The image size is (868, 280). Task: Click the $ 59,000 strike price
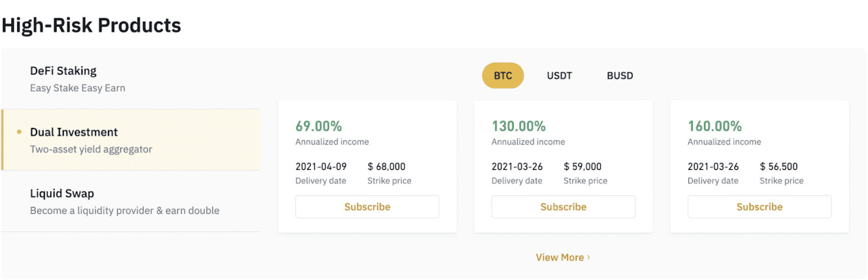pos(583,167)
